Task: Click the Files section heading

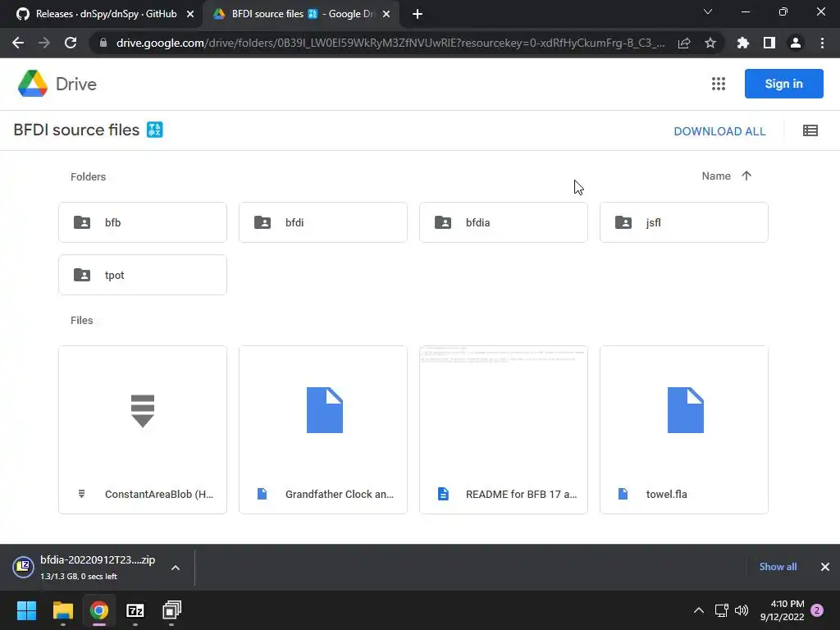Action: click(81, 321)
